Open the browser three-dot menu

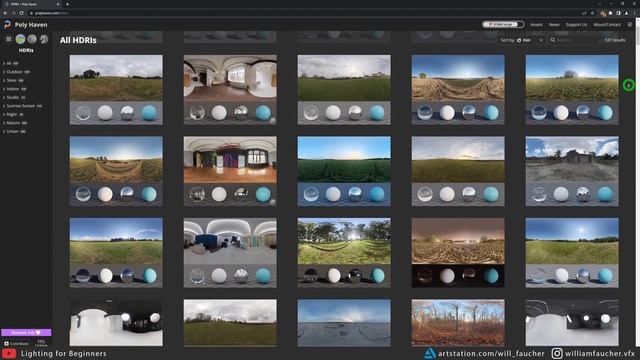pyautogui.click(x=634, y=13)
